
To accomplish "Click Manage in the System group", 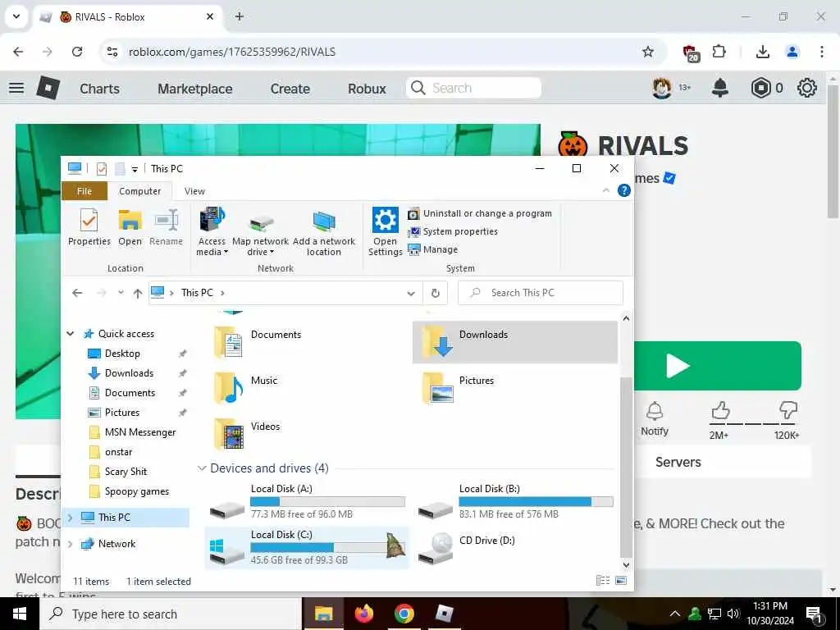I will pyautogui.click(x=433, y=249).
